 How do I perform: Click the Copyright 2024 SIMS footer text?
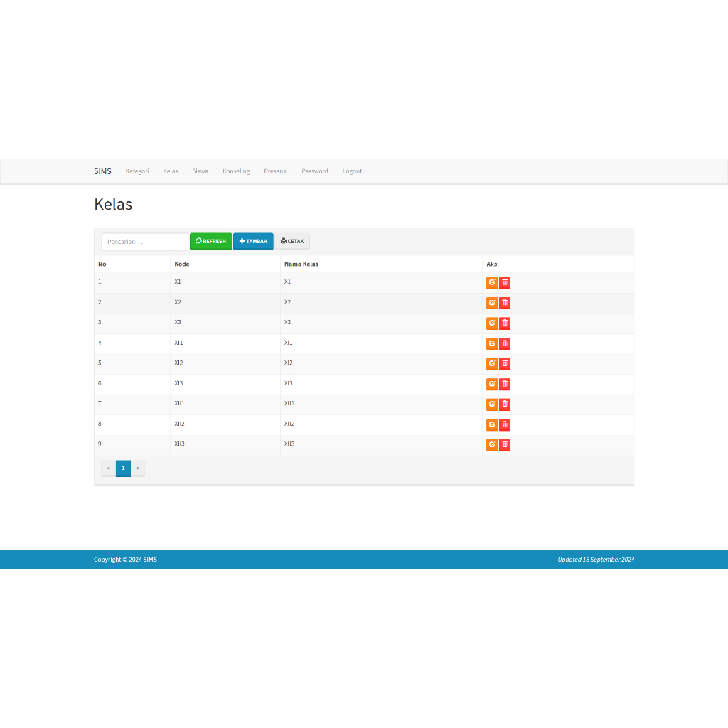click(x=125, y=560)
